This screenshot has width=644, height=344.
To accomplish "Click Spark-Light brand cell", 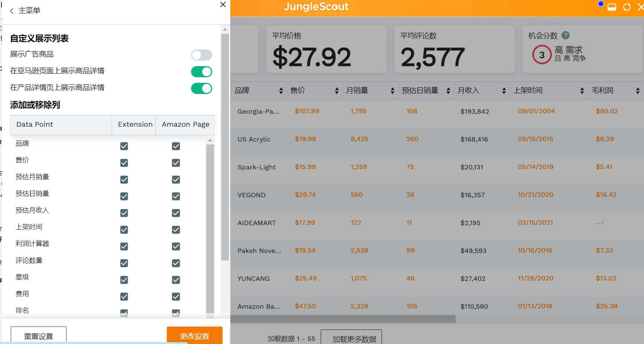I will click(x=256, y=167).
